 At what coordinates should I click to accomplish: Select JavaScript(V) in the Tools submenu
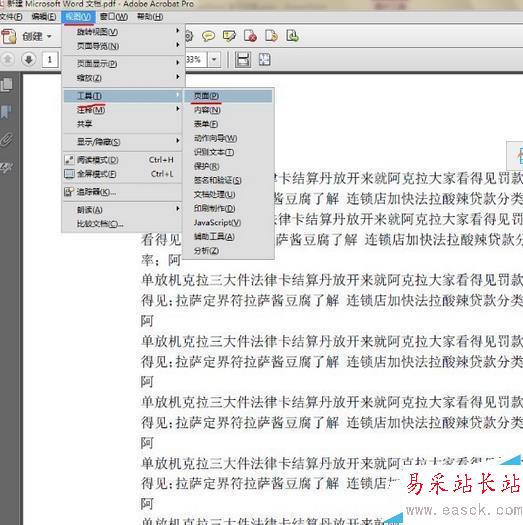[x=228, y=222]
